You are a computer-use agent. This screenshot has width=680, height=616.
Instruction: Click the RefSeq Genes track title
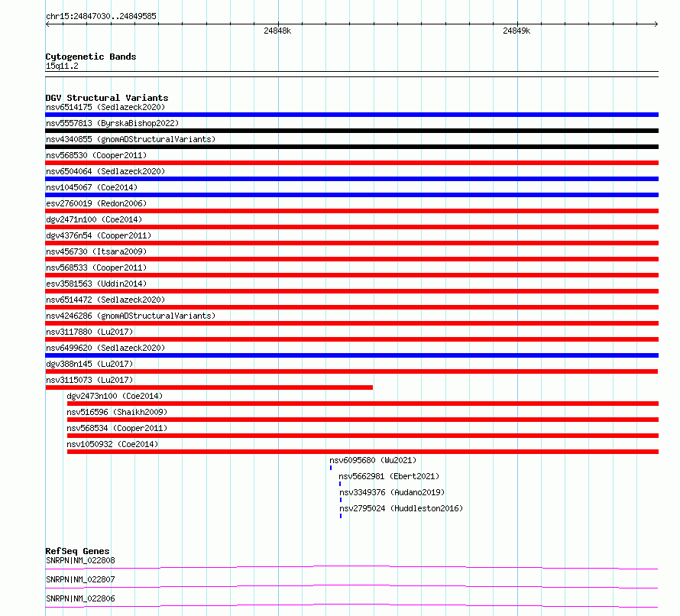click(77, 551)
